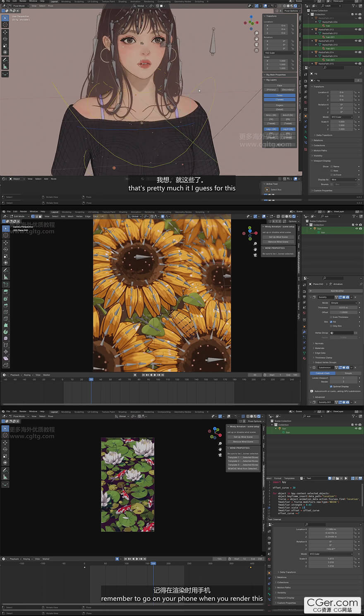Click the Thickness value field in Solidify

[343, 307]
